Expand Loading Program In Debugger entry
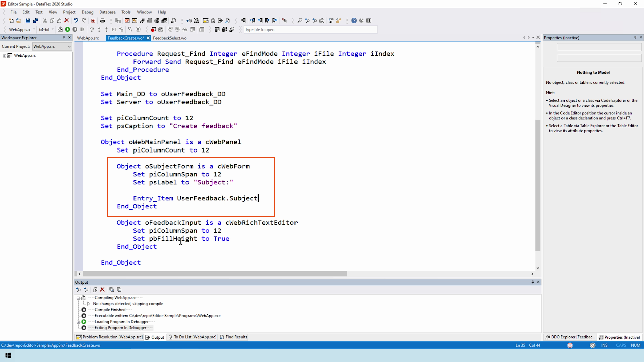 [x=78, y=322]
